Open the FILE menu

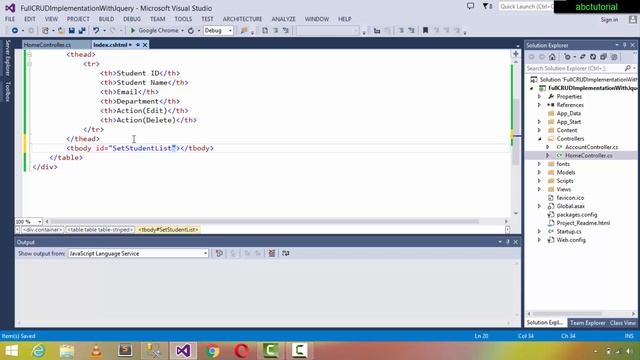point(10,19)
